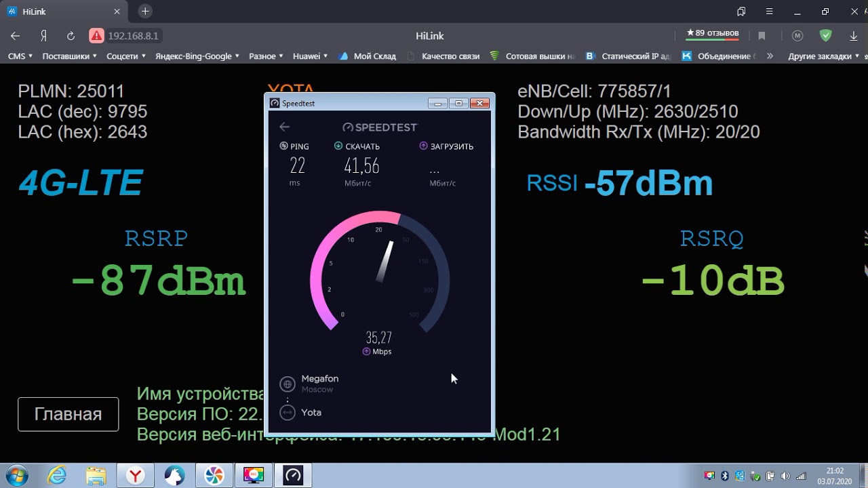The image size is (868, 488).
Task: Click the 41,56 download speed value
Action: click(x=361, y=166)
